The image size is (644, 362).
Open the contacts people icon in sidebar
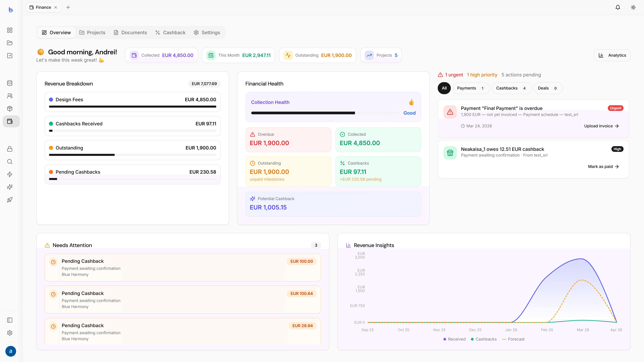click(x=10, y=96)
